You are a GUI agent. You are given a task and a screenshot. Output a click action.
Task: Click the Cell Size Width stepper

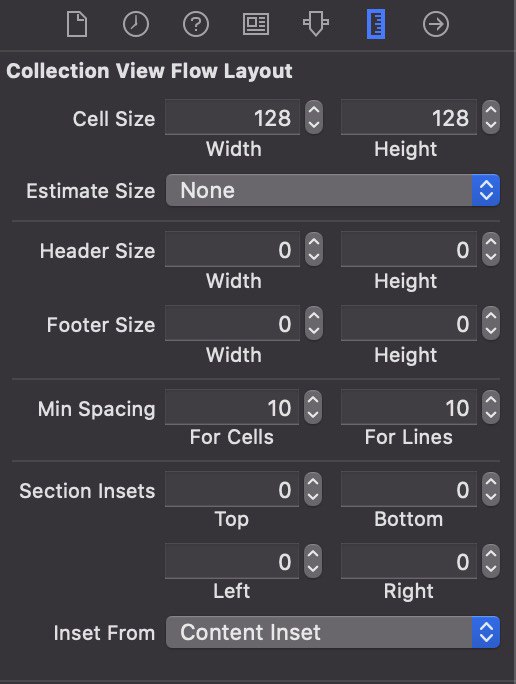click(x=314, y=117)
